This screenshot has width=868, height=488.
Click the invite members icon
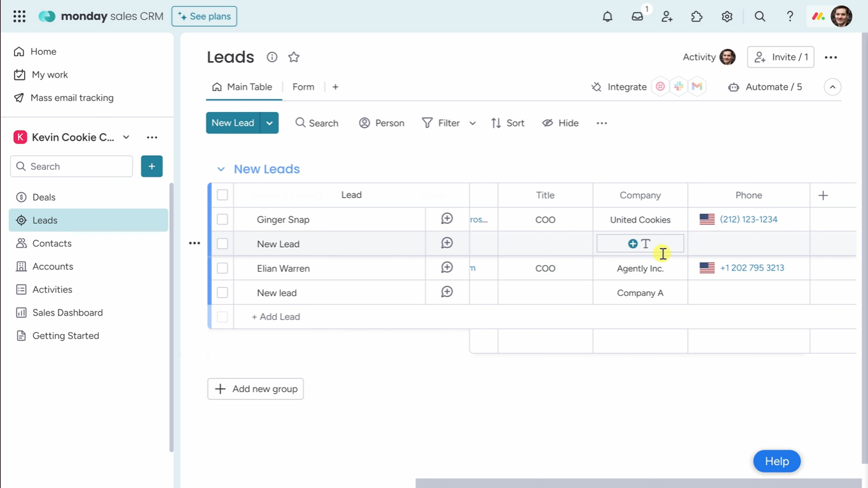point(666,16)
